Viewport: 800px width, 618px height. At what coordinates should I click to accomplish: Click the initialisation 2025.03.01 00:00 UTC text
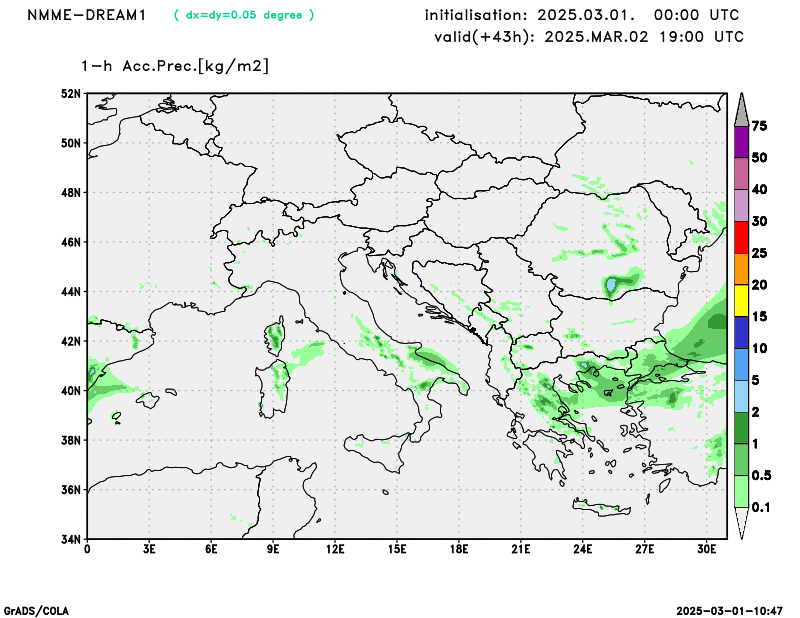[x=582, y=15]
